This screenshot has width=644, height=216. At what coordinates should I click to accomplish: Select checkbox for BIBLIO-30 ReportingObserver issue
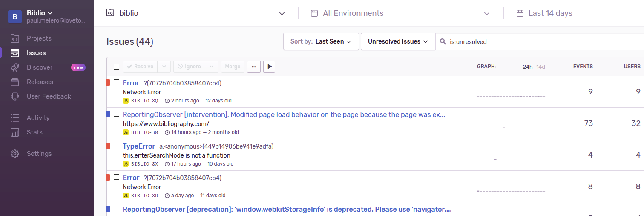[117, 114]
